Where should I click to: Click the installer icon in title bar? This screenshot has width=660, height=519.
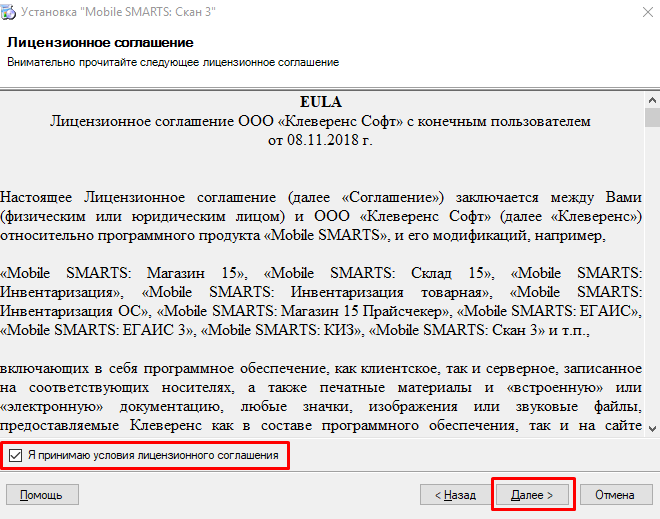click(8, 12)
